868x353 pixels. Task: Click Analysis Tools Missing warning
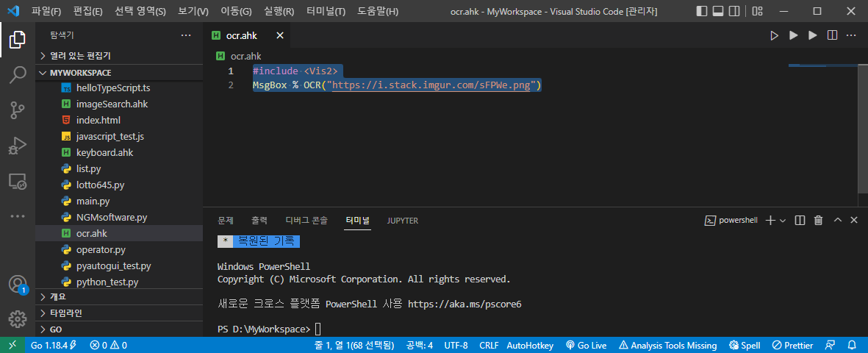667,345
